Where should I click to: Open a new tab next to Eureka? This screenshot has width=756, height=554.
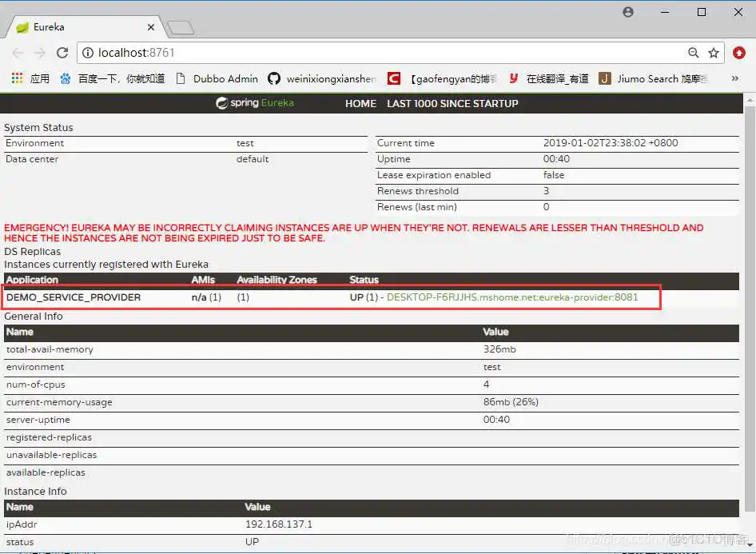(181, 28)
